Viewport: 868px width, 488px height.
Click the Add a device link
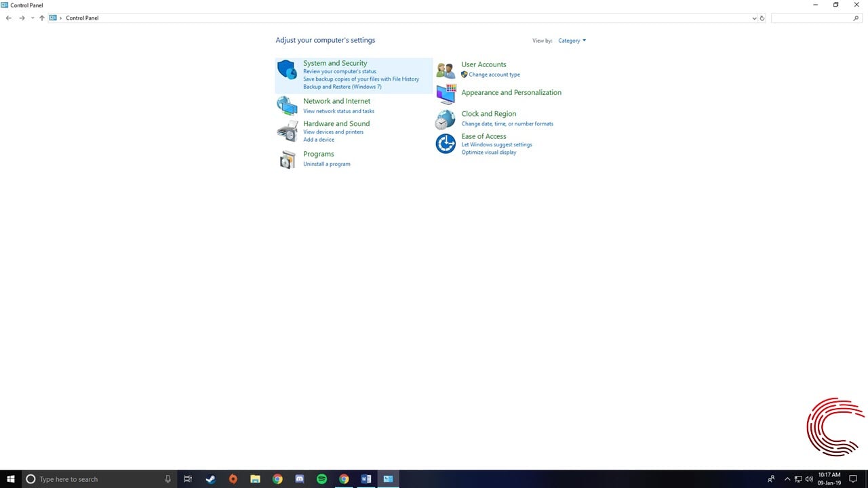pyautogui.click(x=319, y=140)
